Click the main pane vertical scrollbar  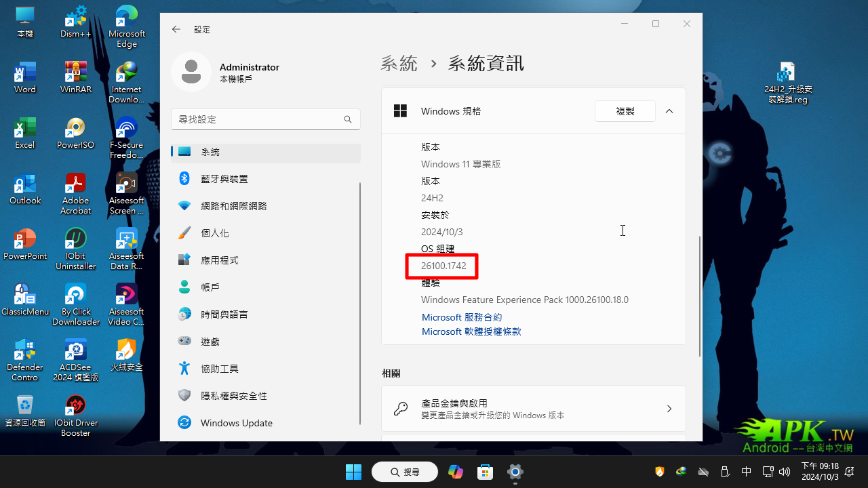click(x=700, y=296)
